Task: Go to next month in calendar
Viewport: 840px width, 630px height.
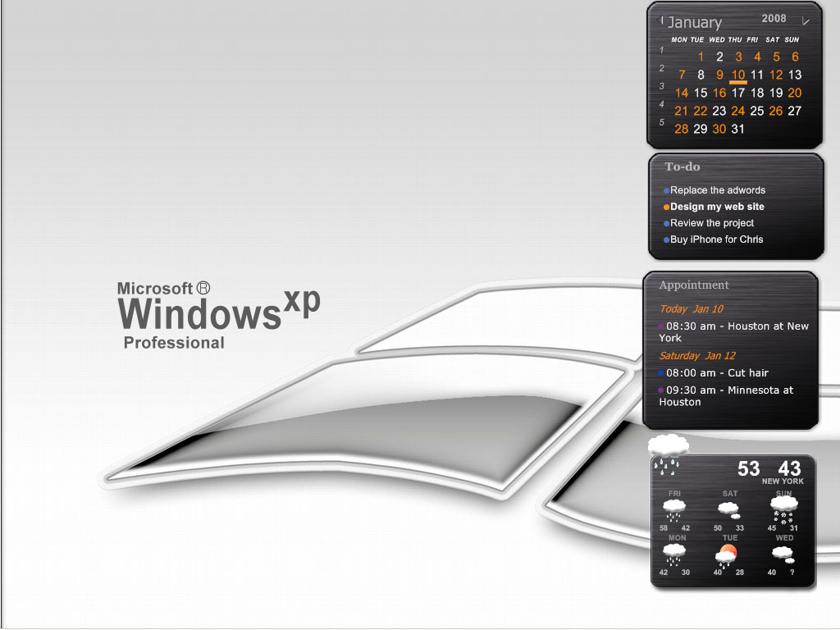Action: coord(806,21)
